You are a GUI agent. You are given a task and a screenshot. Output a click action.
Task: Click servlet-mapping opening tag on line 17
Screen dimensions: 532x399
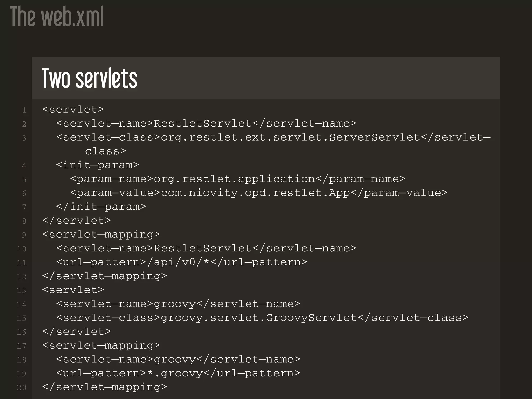pos(101,345)
